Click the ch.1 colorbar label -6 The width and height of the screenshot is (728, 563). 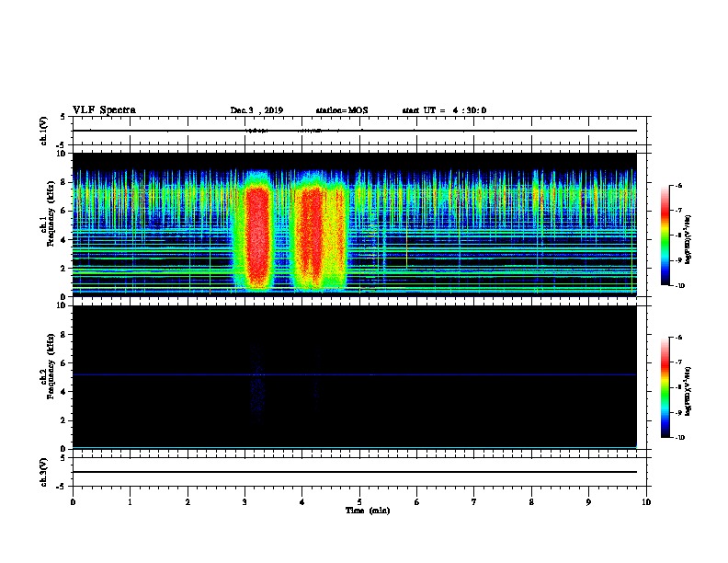[x=677, y=186]
